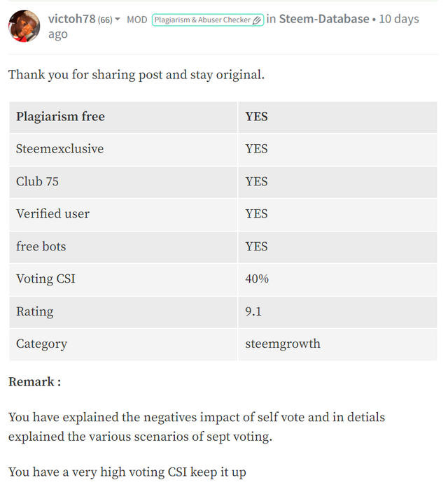
Task: Select the free bots row label
Action: tap(41, 246)
